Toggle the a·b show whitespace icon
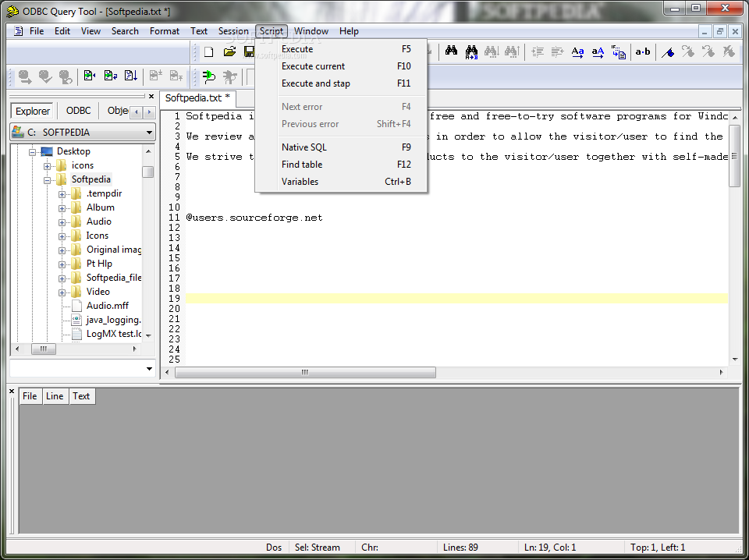Screen dimensions: 749x560 coord(643,51)
